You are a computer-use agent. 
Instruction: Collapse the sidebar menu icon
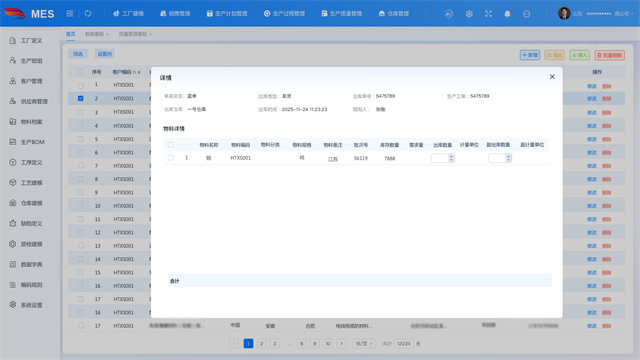[x=69, y=13]
